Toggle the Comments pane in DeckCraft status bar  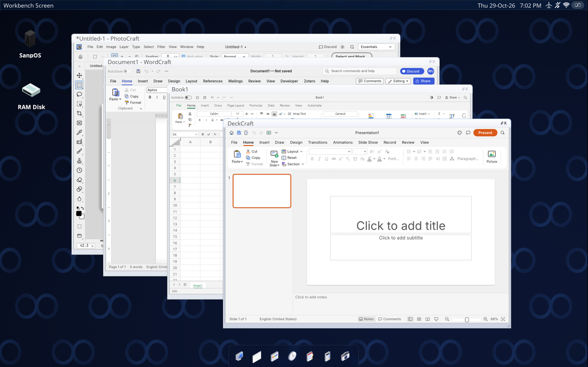(x=390, y=319)
